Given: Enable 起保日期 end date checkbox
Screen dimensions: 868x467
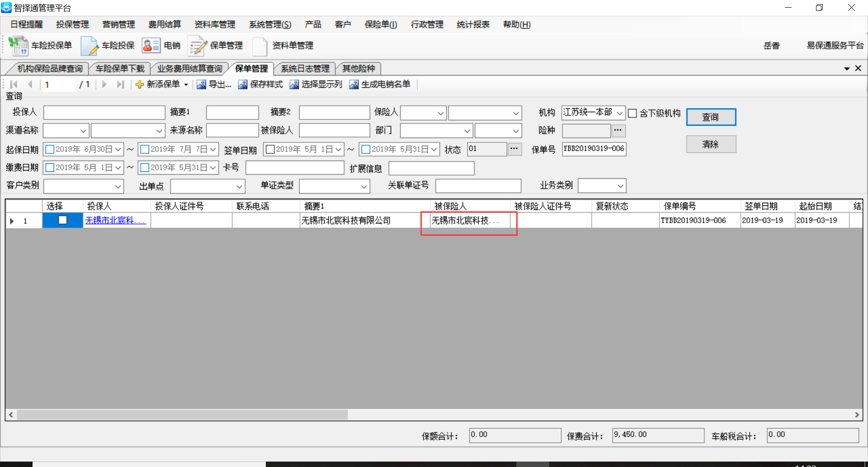Looking at the screenshot, I should tap(145, 149).
